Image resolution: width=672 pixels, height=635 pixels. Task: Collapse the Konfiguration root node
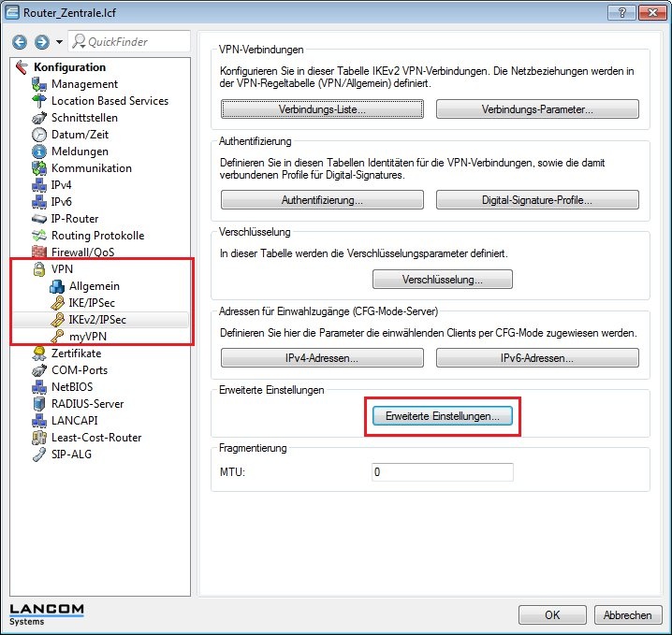21,67
